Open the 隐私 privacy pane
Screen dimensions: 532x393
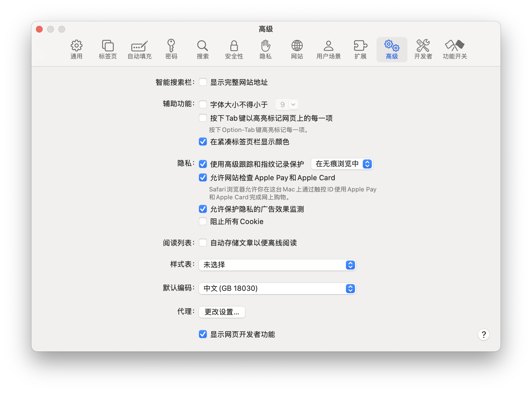[x=265, y=50]
